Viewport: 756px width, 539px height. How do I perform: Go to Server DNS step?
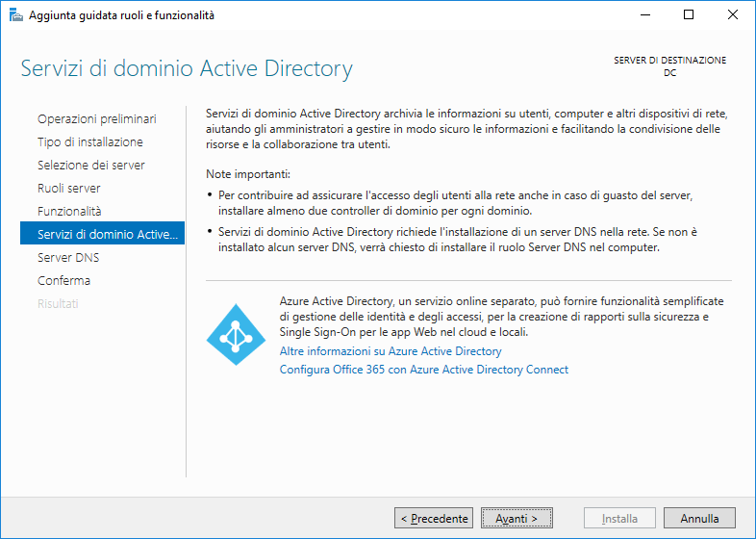click(x=68, y=258)
